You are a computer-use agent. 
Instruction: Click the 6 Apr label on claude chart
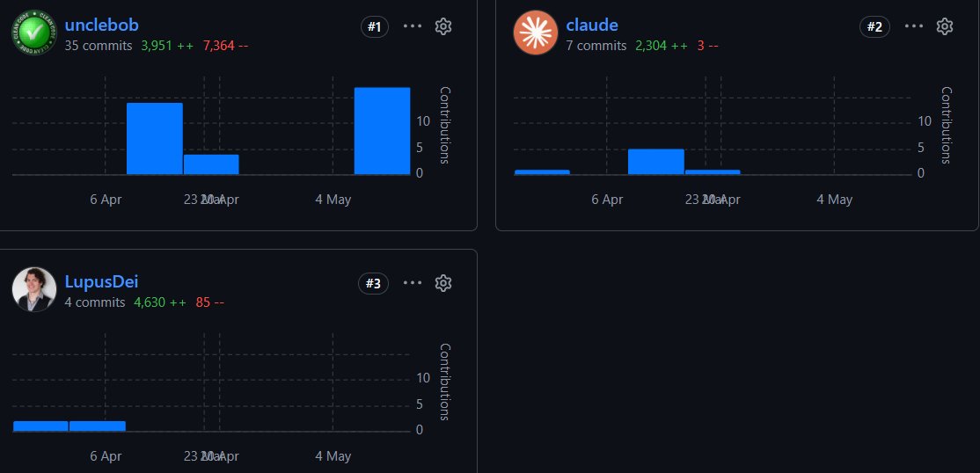(608, 200)
